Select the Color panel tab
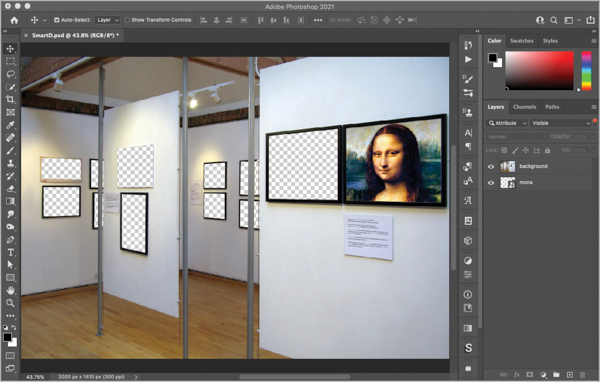This screenshot has height=382, width=600. click(x=494, y=41)
